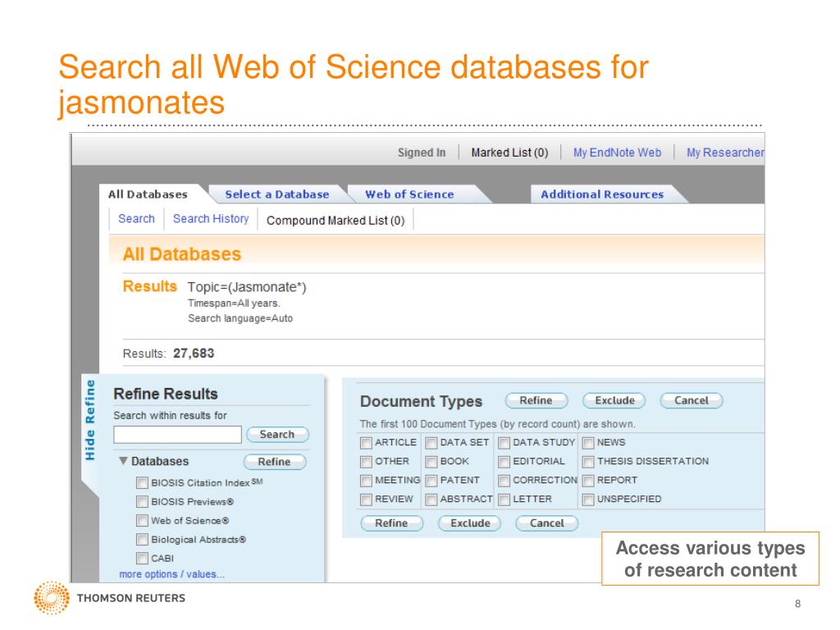Click the search within results text field
This screenshot has width=840, height=630.
pos(177,435)
